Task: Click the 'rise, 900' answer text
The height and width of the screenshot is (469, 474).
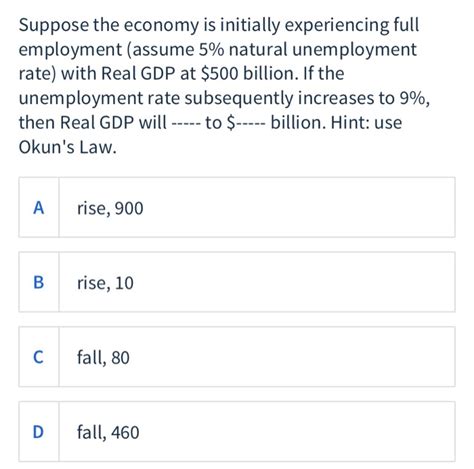Action: click(110, 209)
